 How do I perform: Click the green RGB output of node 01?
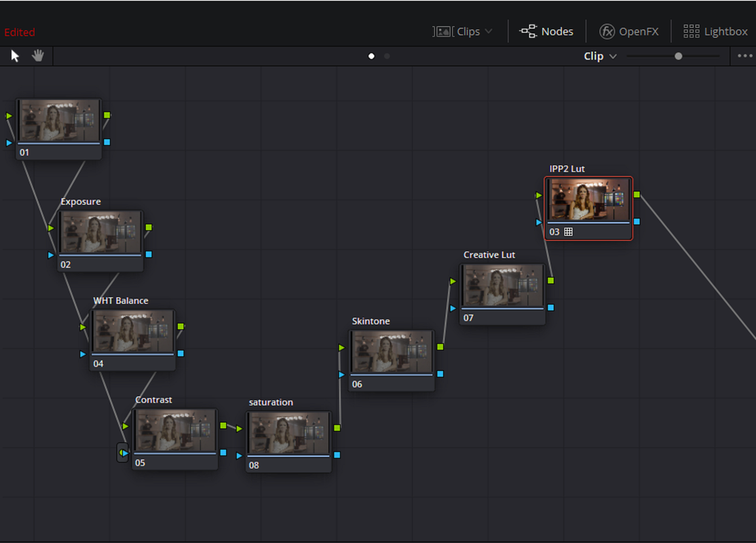107,115
